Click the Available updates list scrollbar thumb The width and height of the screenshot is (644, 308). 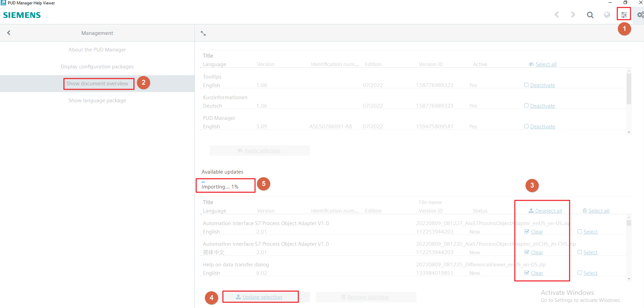coord(629,223)
